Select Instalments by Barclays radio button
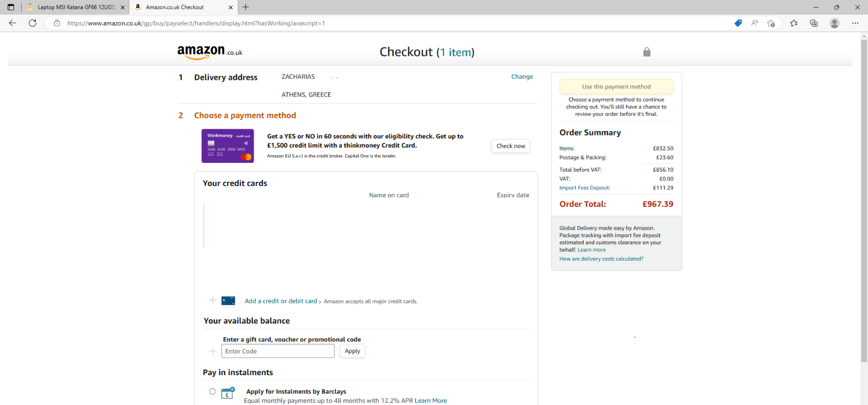Screen dimensions: 868x405 (212, 391)
